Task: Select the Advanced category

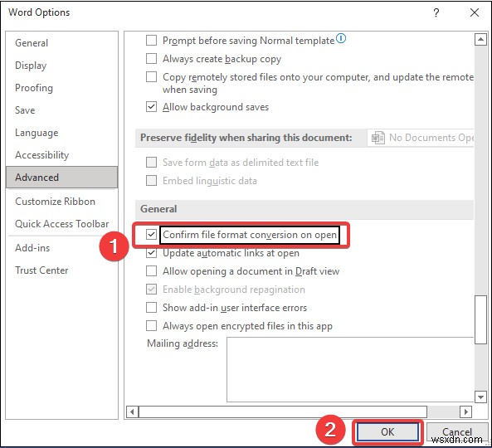Action: (x=62, y=178)
